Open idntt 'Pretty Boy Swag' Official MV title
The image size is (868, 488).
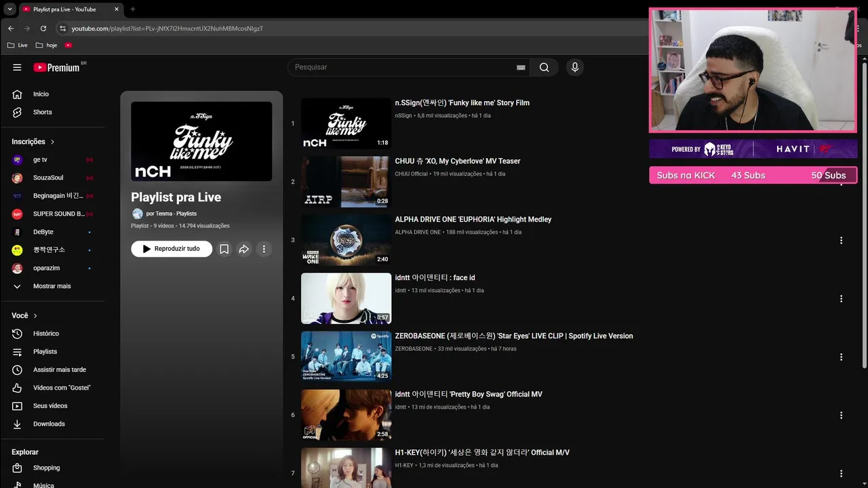pyautogui.click(x=469, y=394)
